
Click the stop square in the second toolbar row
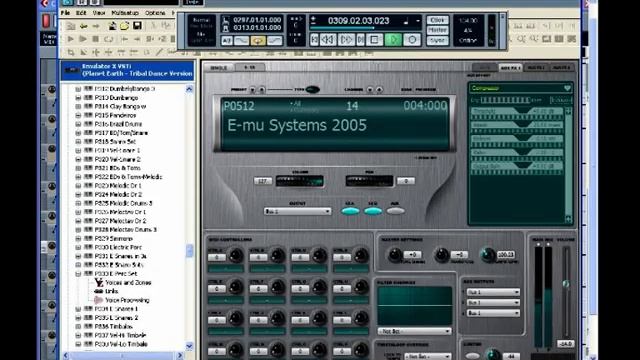pos(96,39)
